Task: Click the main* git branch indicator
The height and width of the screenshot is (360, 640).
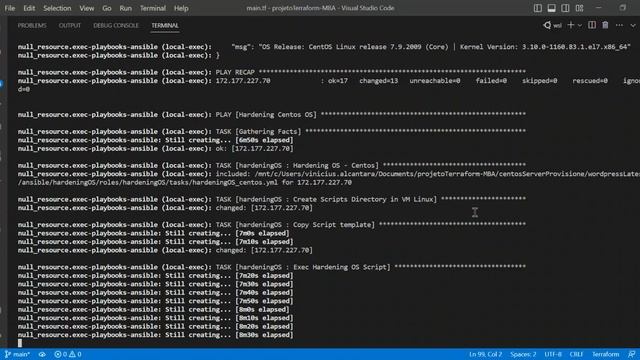Action: 17,354
